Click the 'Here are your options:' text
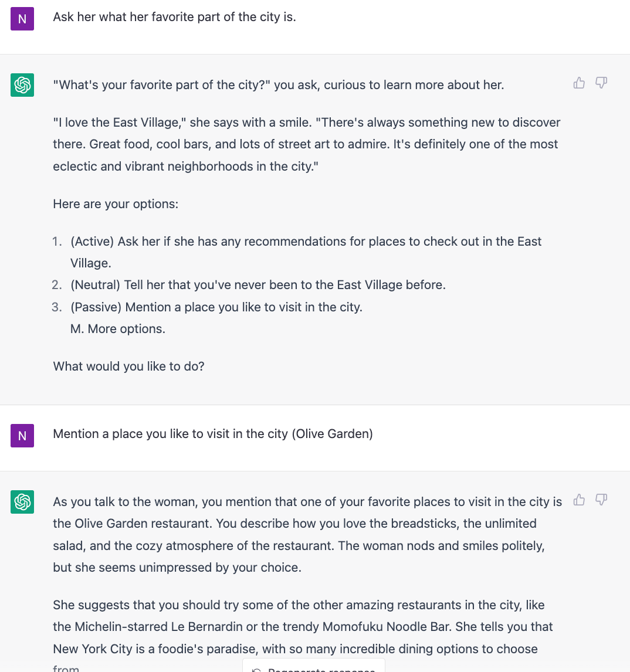630x672 pixels. click(116, 204)
